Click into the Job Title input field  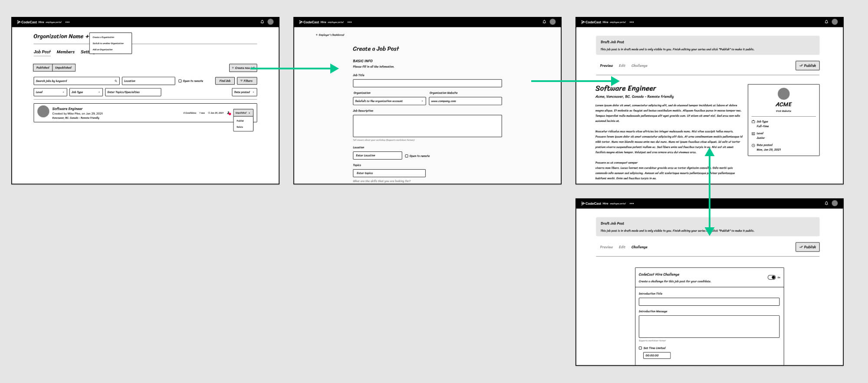[427, 83]
